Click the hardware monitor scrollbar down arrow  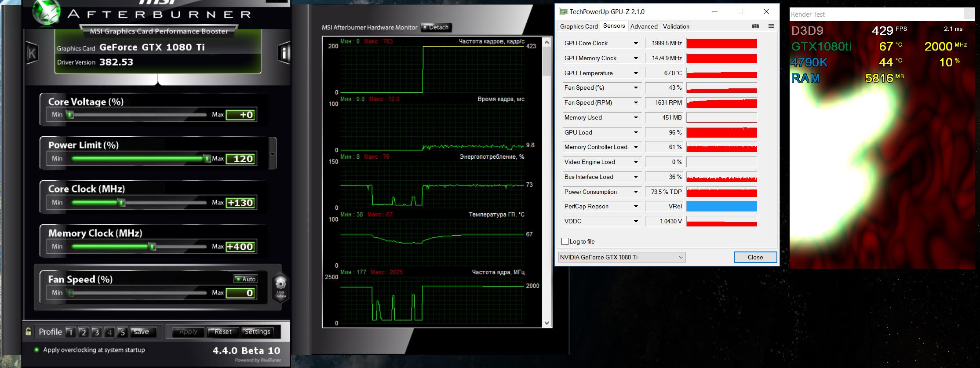547,323
